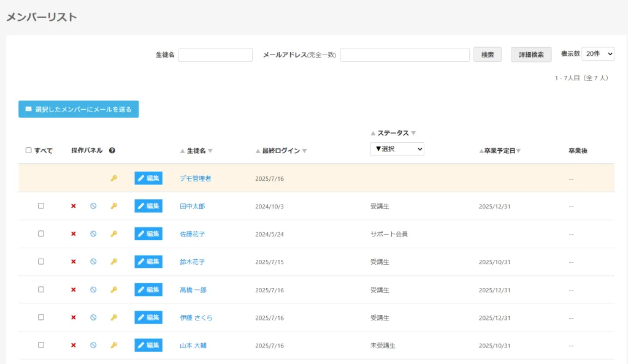Open the help question mark icon
Screen dimensions: 628x364
click(112, 151)
